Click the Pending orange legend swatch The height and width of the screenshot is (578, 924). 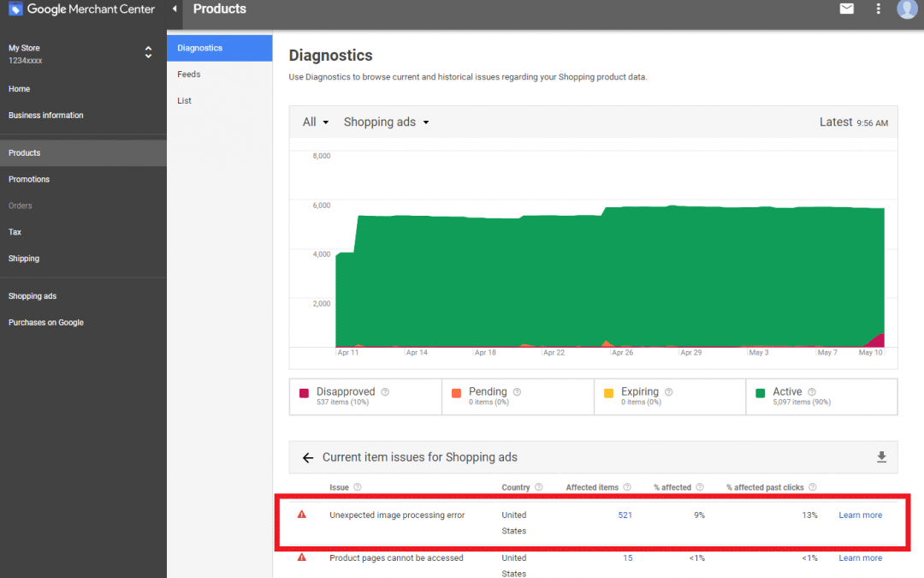456,393
